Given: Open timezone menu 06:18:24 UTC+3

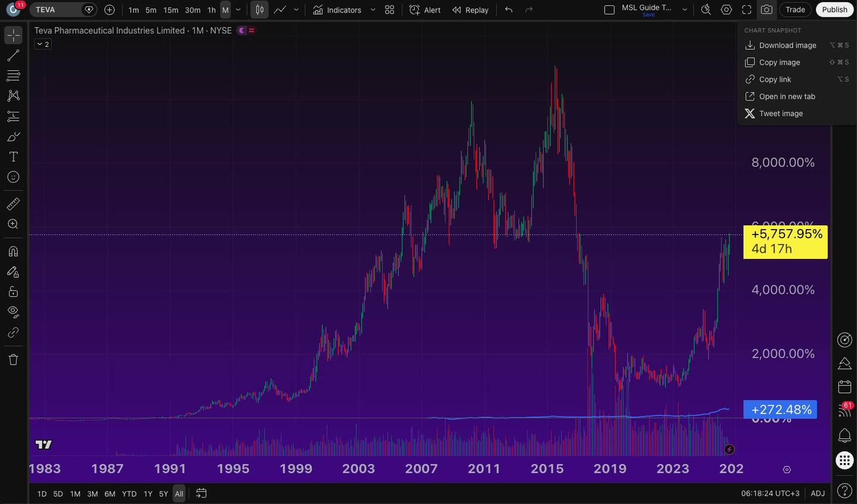Looking at the screenshot, I should (770, 493).
